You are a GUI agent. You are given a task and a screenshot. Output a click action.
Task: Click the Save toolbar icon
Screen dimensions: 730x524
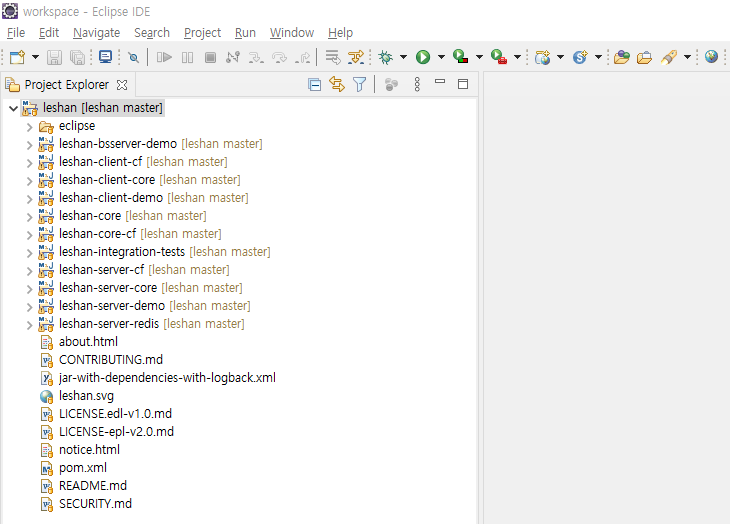[x=54, y=57]
